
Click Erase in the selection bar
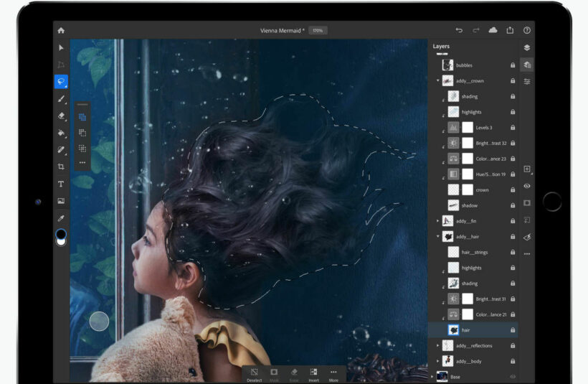coord(294,375)
